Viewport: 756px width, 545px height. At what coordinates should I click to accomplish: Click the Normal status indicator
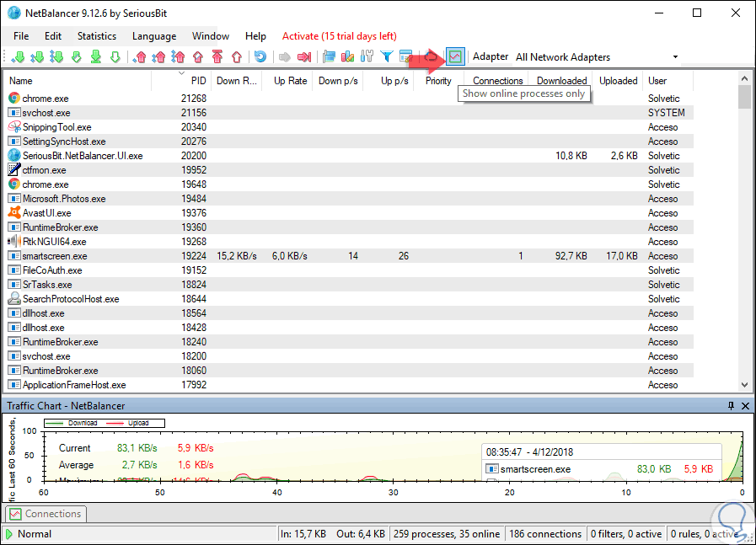click(29, 534)
